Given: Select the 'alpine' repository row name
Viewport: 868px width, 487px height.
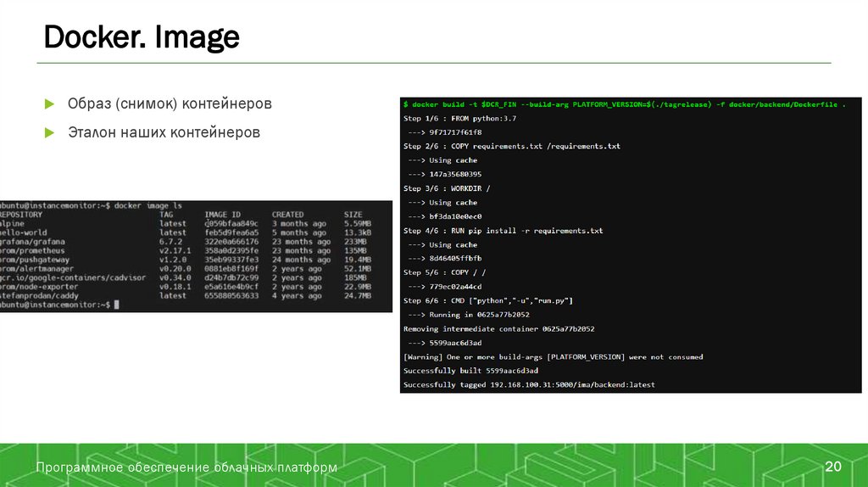Looking at the screenshot, I should pos(12,224).
